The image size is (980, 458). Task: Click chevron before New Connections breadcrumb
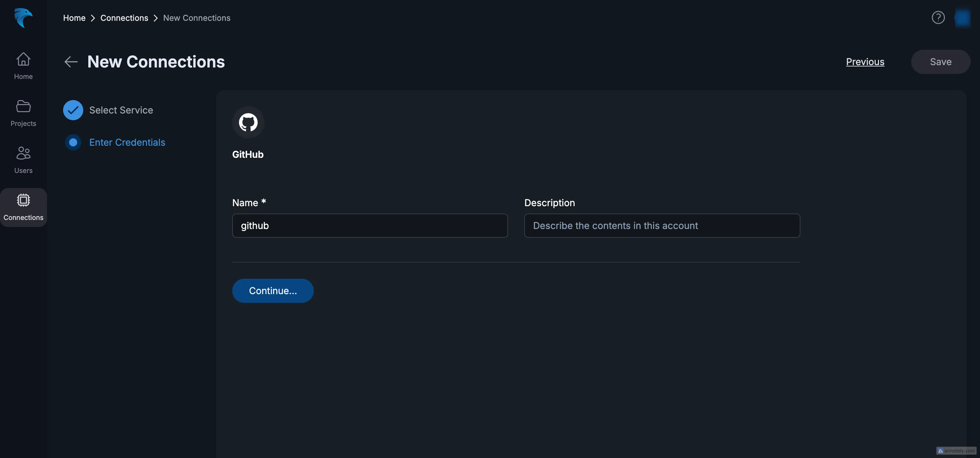coord(156,18)
